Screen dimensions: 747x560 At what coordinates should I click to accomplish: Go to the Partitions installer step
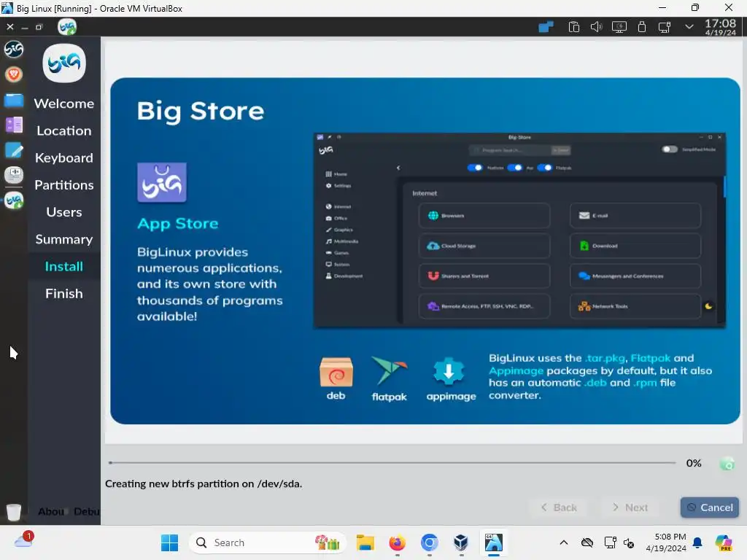point(64,184)
